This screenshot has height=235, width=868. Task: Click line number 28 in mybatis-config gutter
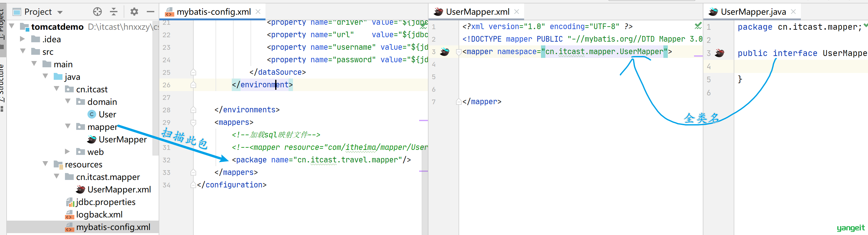pos(166,110)
